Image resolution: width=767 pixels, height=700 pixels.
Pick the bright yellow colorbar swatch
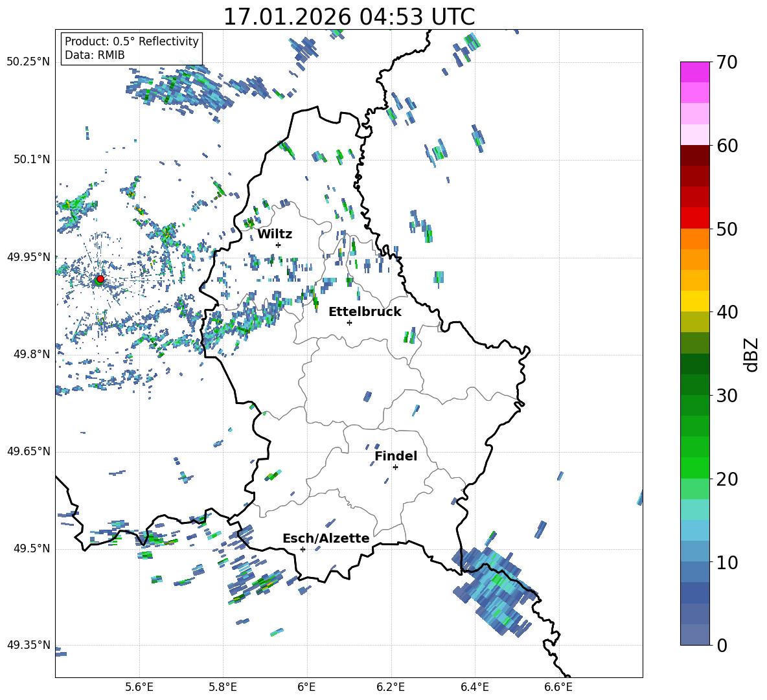(694, 301)
